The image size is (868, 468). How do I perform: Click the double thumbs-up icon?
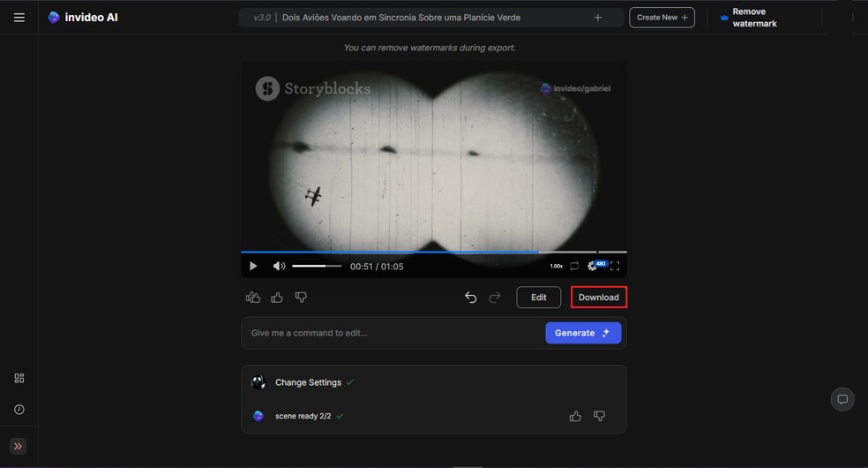[253, 298]
